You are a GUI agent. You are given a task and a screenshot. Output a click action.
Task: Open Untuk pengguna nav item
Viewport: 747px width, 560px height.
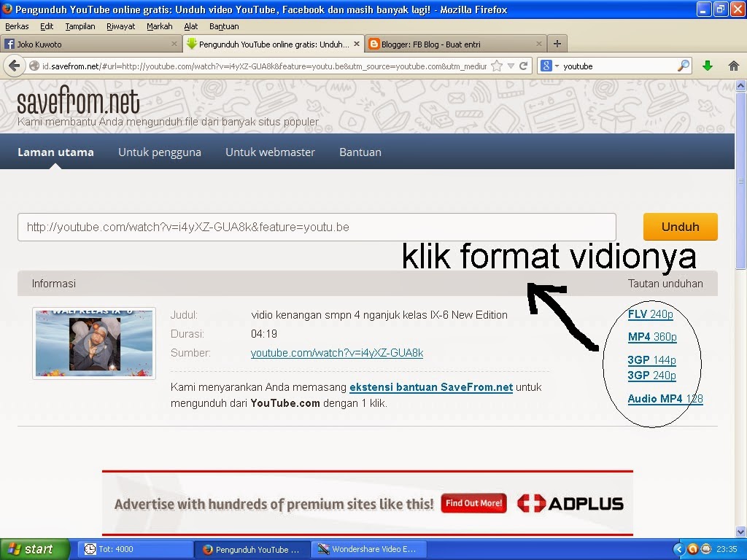point(160,152)
